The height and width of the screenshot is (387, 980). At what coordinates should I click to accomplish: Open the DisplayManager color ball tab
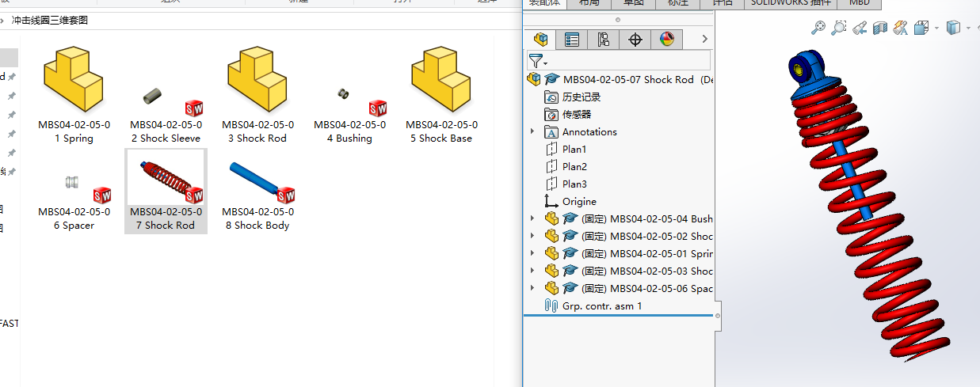pyautogui.click(x=667, y=39)
